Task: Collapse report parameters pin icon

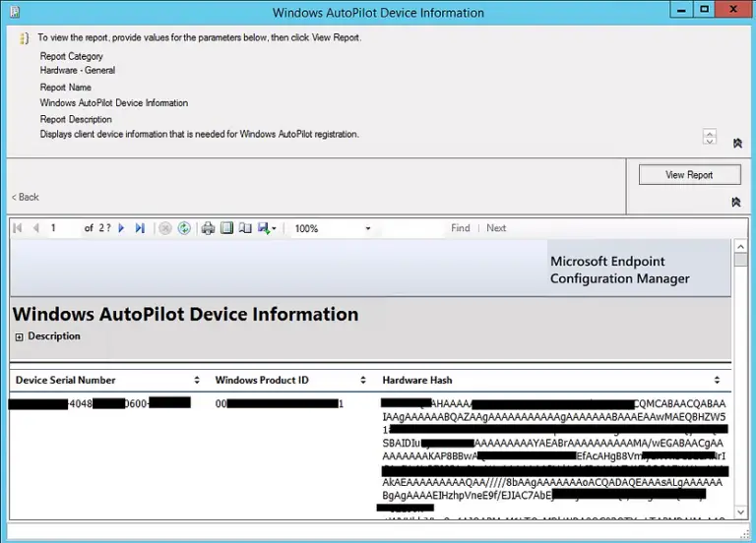Action: (x=737, y=143)
